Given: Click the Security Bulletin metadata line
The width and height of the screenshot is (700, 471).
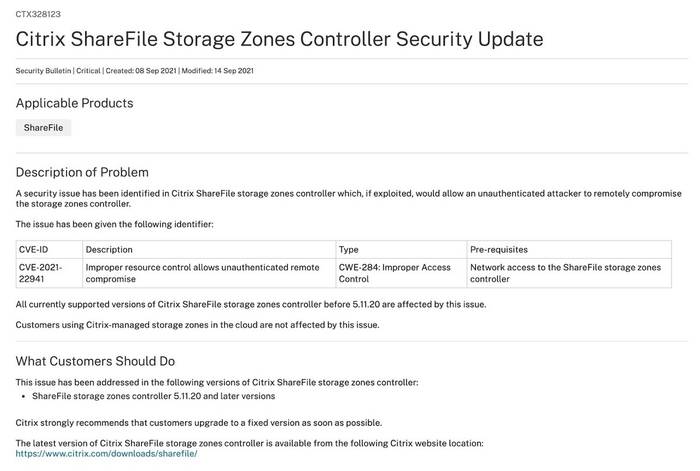Looking at the screenshot, I should click(134, 71).
